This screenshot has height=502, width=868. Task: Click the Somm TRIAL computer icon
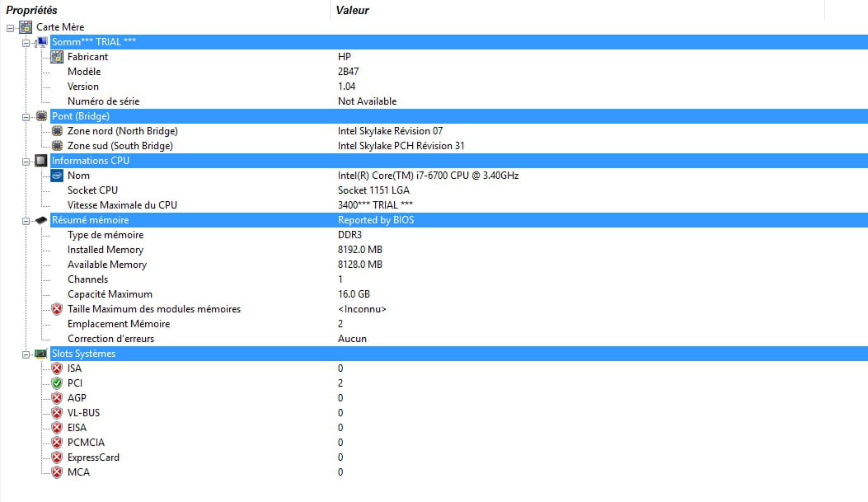[41, 42]
